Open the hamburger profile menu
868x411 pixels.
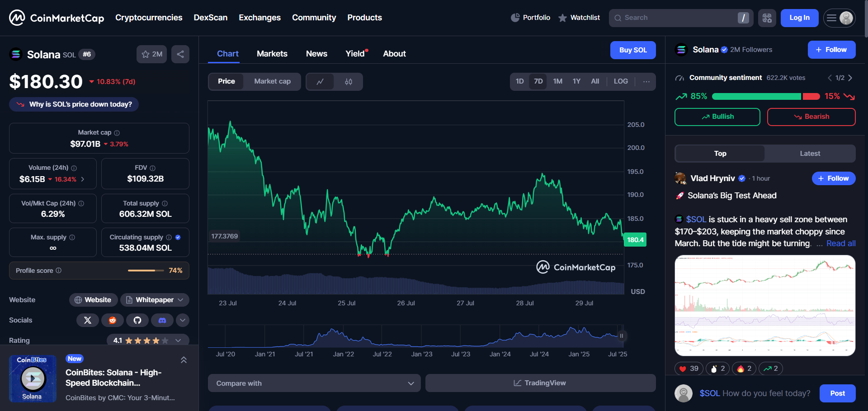pyautogui.click(x=839, y=18)
